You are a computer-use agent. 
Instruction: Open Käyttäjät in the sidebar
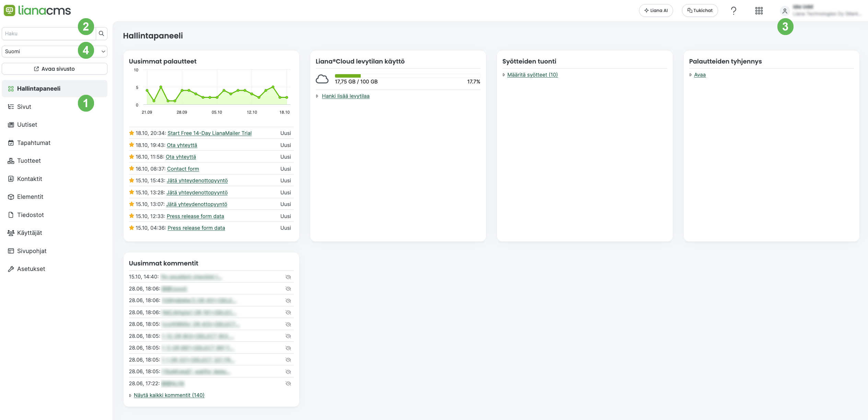[x=55, y=233]
